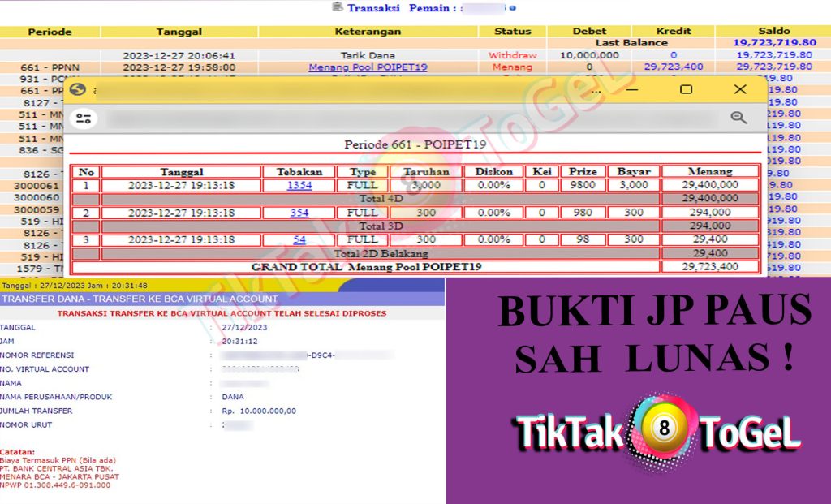Select the receipt time 20:31:12
Image resolution: width=831 pixels, height=504 pixels.
click(239, 342)
